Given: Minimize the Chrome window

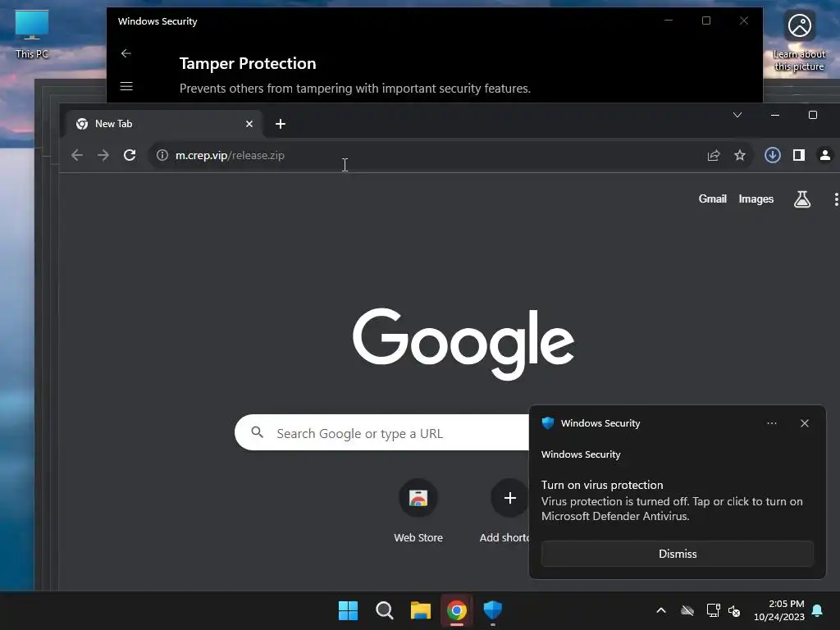Looking at the screenshot, I should click(774, 115).
